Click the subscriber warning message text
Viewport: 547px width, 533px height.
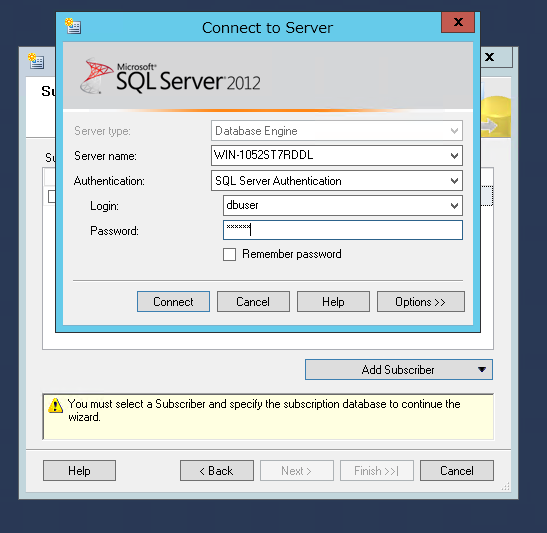[x=264, y=410]
